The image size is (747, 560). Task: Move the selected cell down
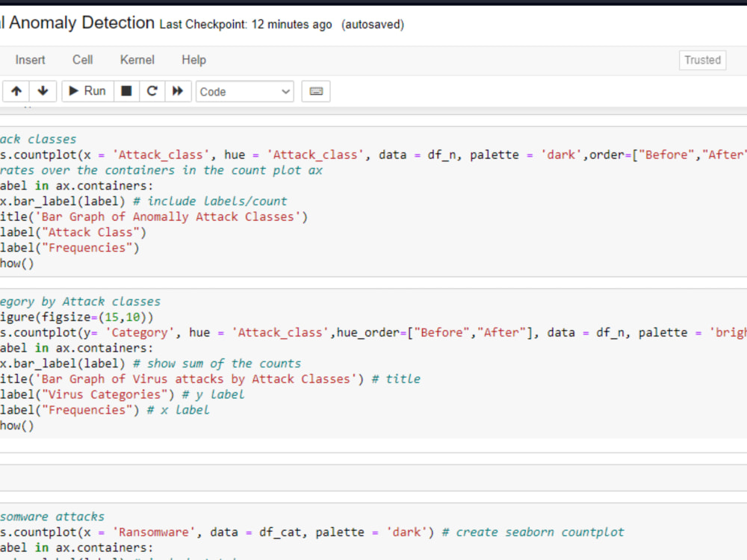[x=43, y=90]
